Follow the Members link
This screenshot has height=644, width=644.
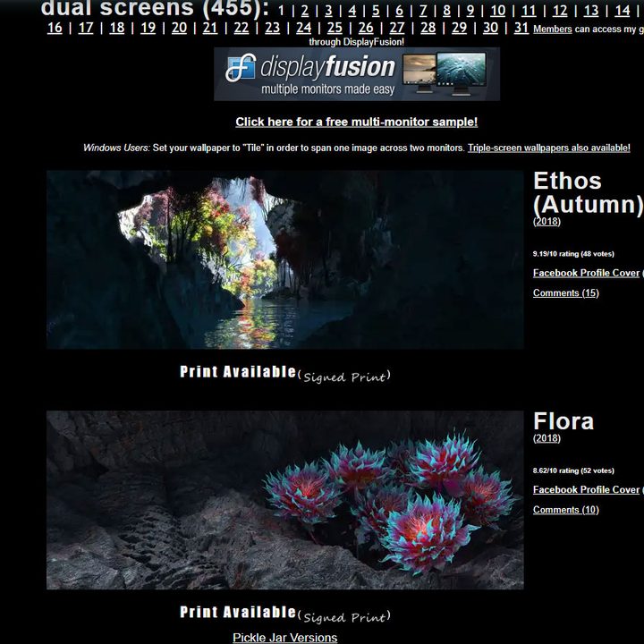[553, 30]
